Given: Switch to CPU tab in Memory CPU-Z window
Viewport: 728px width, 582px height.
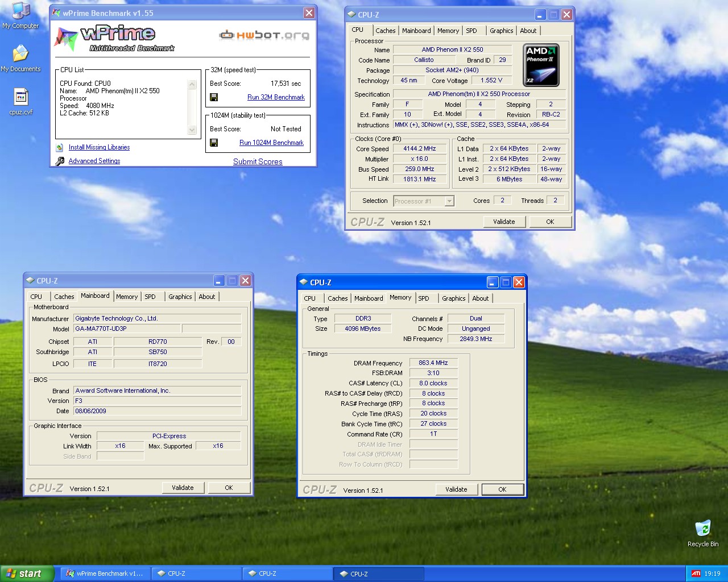Looking at the screenshot, I should 310,298.
